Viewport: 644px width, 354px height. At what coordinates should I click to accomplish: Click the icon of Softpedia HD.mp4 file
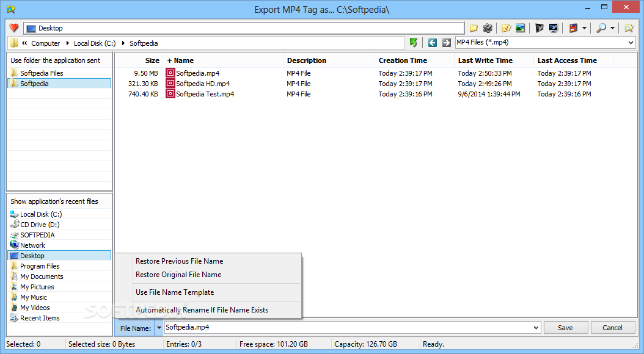[170, 83]
